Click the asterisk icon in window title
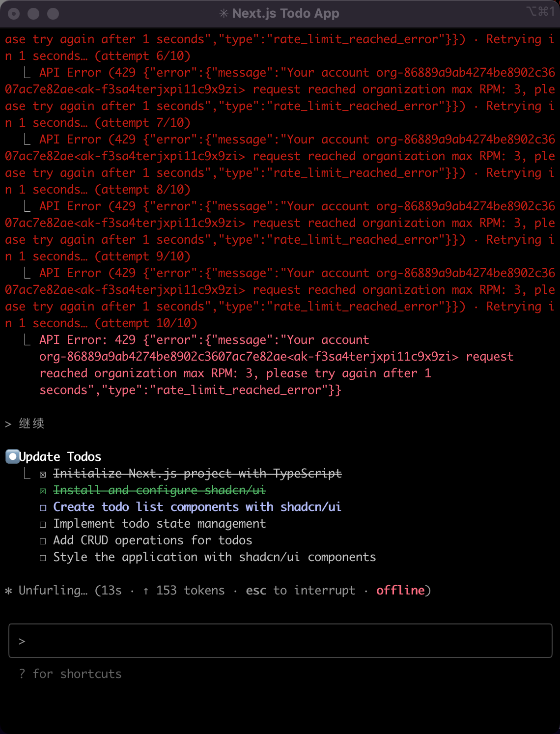 (x=224, y=14)
